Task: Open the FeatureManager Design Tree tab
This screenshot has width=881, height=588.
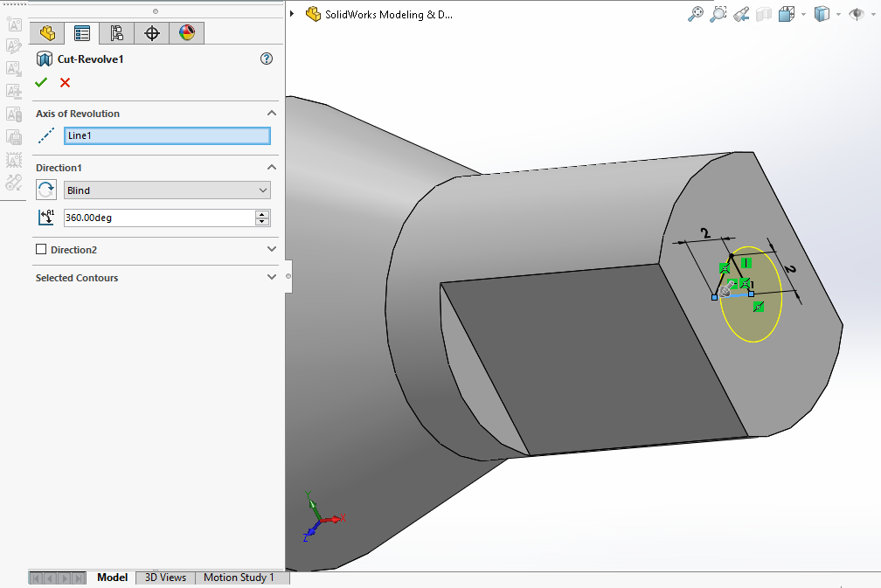Action: (46, 33)
